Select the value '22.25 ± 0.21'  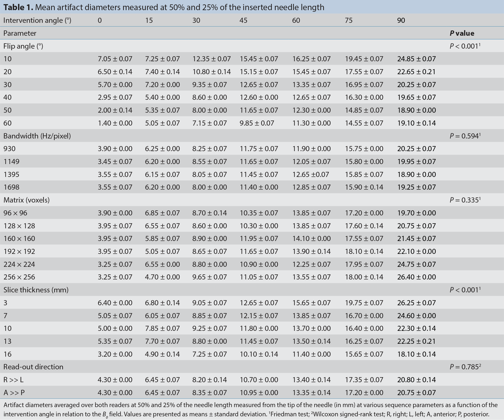416,341
